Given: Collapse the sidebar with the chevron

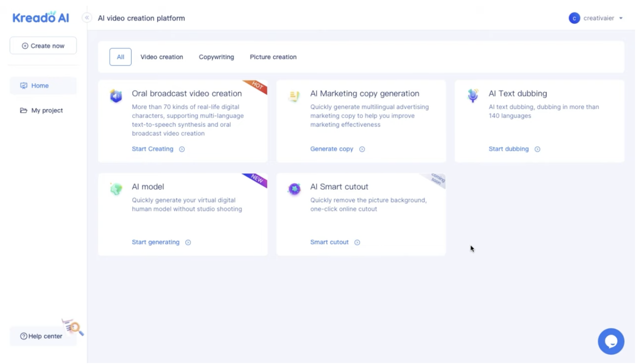Looking at the screenshot, I should [x=87, y=17].
